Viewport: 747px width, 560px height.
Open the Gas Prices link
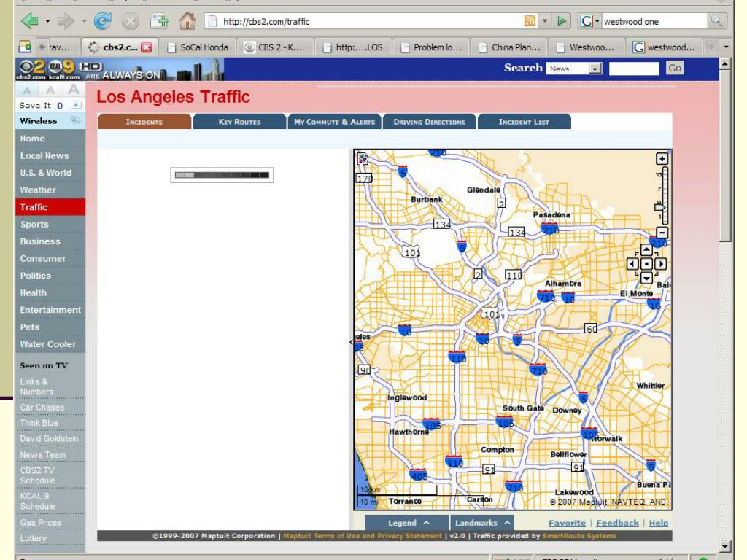pyautogui.click(x=41, y=522)
